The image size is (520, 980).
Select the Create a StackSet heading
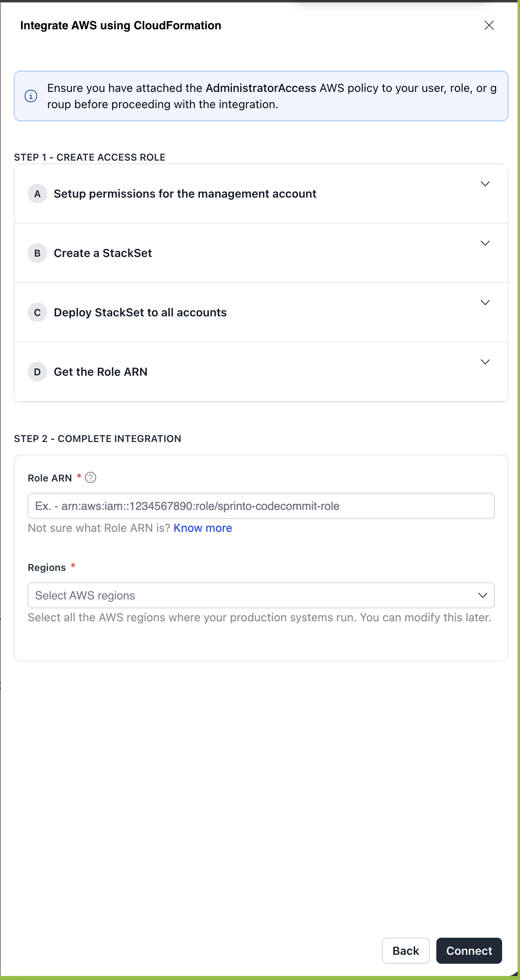click(x=103, y=253)
